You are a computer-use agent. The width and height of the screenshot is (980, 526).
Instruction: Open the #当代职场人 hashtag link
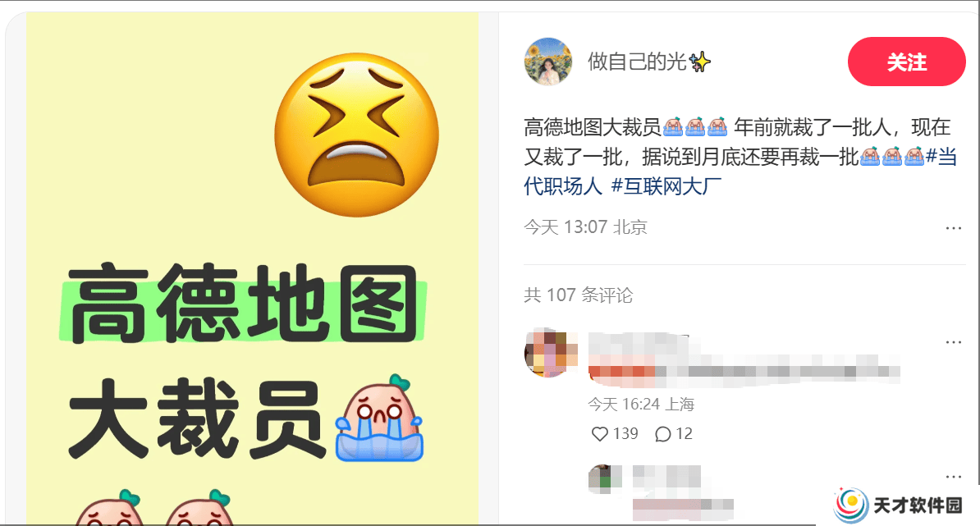point(740,171)
